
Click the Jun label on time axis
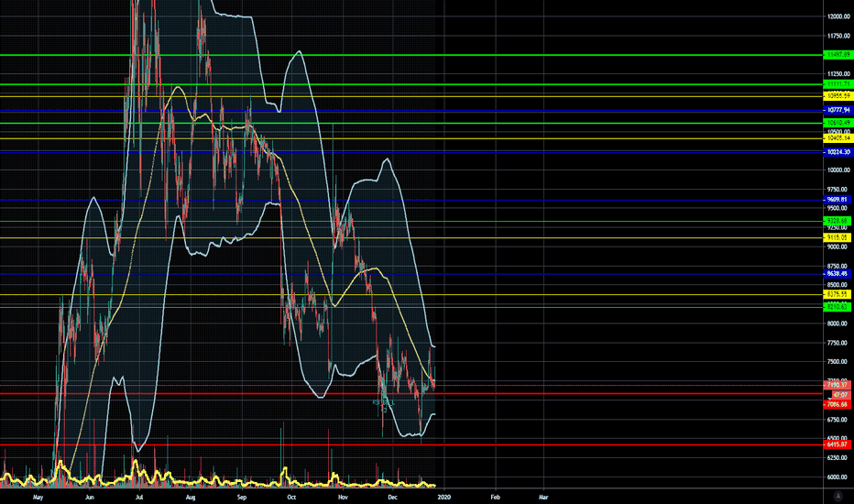90,497
